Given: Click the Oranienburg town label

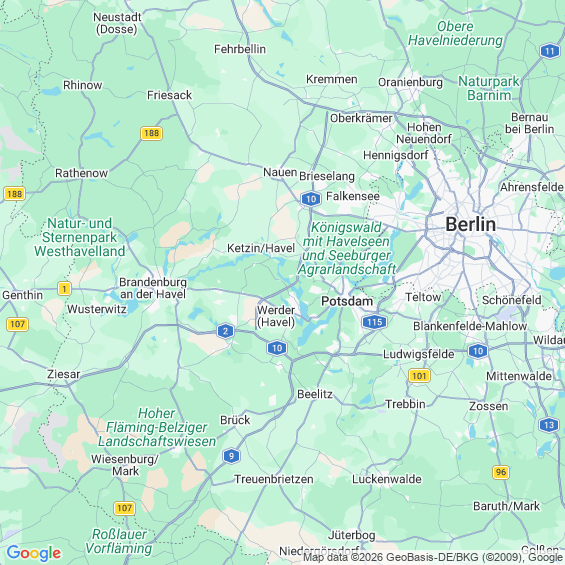Looking at the screenshot, I should 410,82.
